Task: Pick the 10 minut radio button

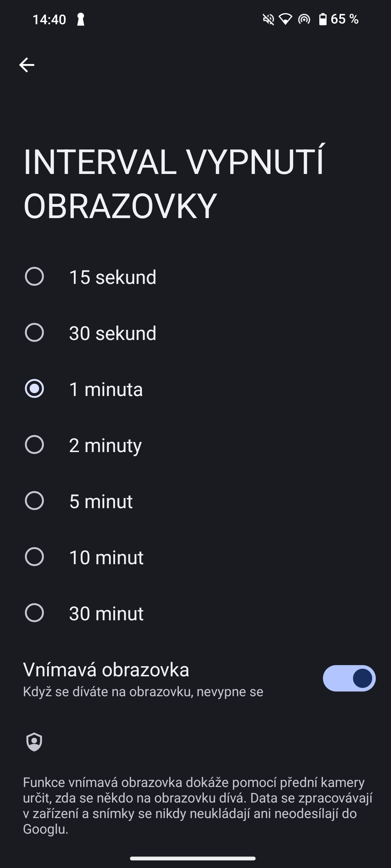Action: click(x=34, y=557)
